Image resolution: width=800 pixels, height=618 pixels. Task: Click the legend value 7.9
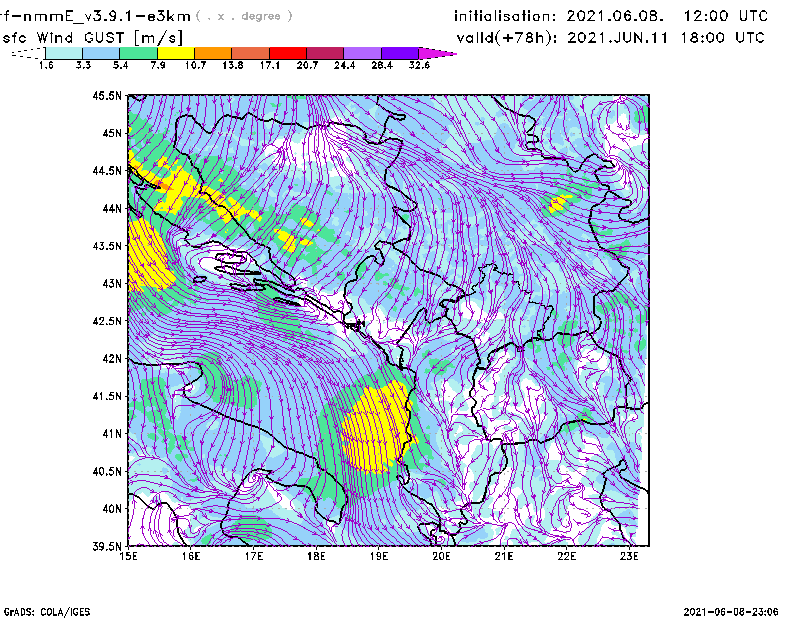pyautogui.click(x=158, y=65)
